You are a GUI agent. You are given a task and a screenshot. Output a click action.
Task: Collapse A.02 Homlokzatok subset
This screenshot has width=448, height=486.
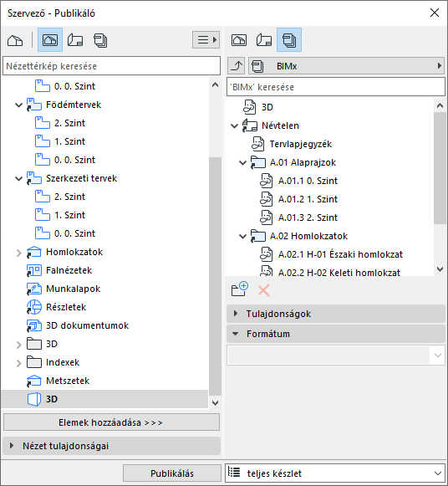242,237
